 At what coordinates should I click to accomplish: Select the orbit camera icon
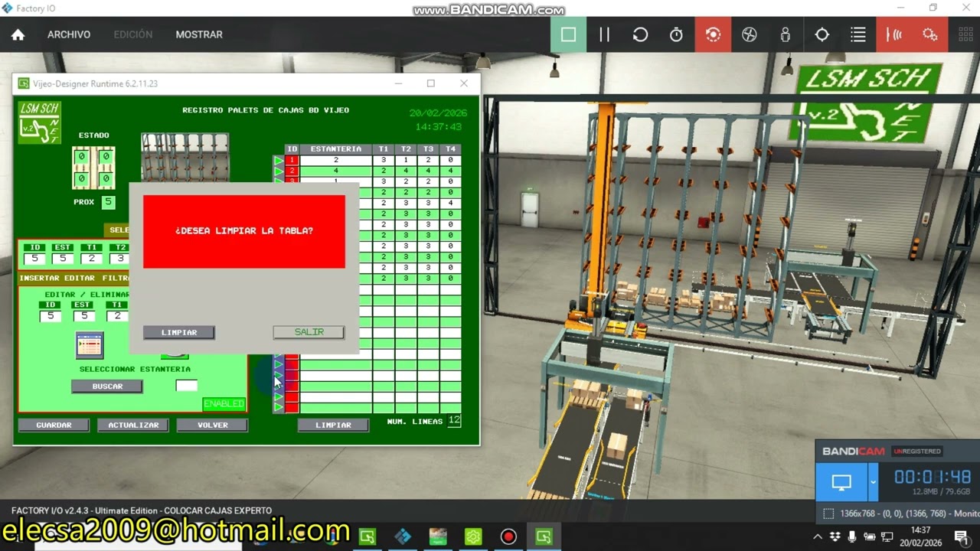[713, 34]
